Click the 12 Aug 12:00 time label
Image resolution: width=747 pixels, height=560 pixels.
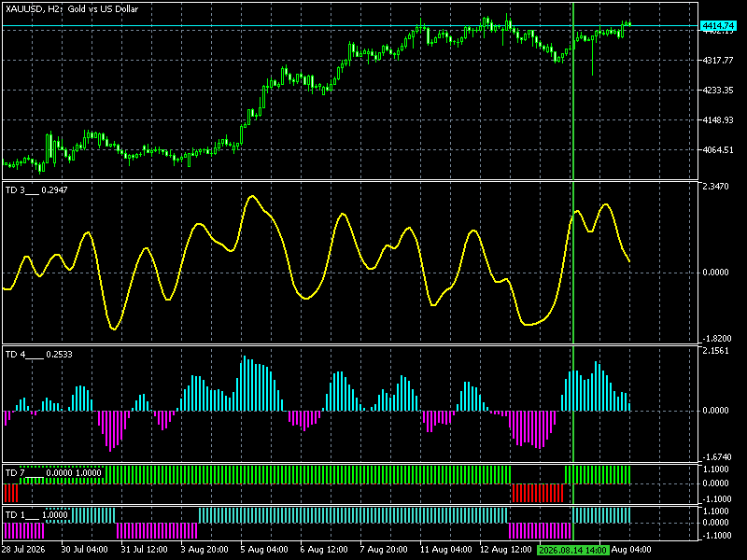point(505,550)
